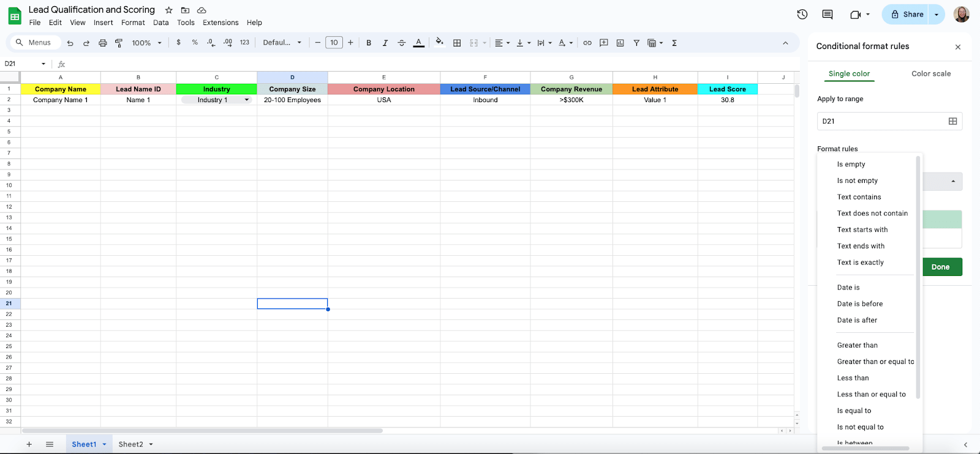980x454 pixels.
Task: Choose 'Text contains' condition option
Action: coord(859,197)
